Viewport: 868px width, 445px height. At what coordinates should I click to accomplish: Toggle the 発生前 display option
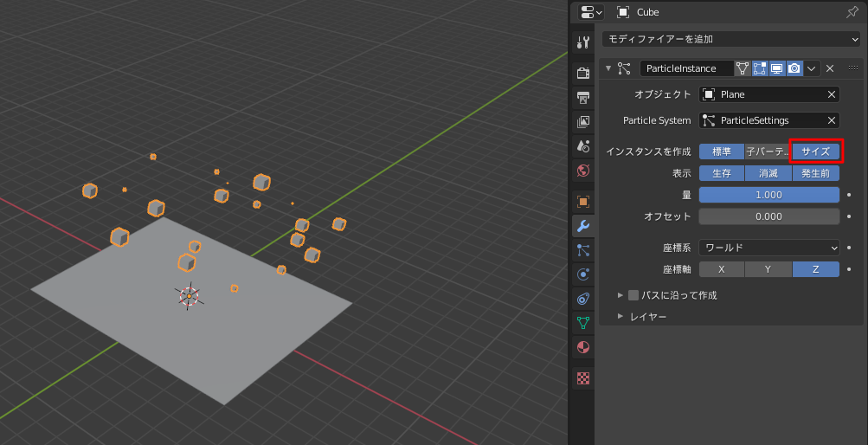point(816,173)
